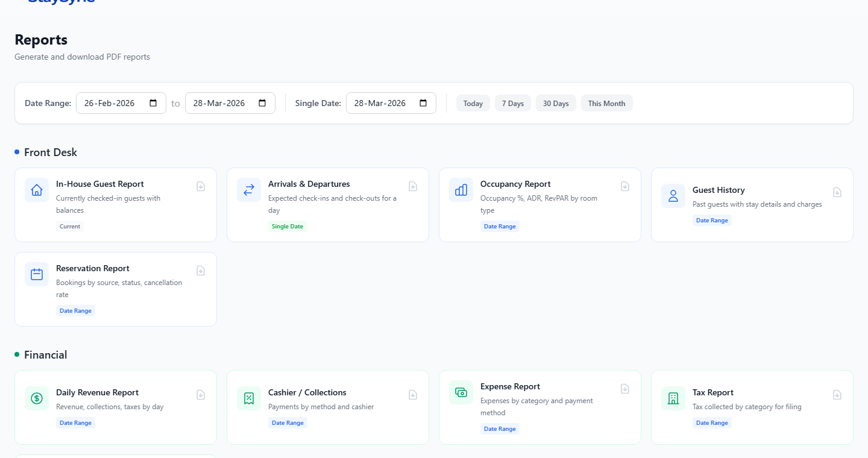Click the Guest History person icon

673,196
